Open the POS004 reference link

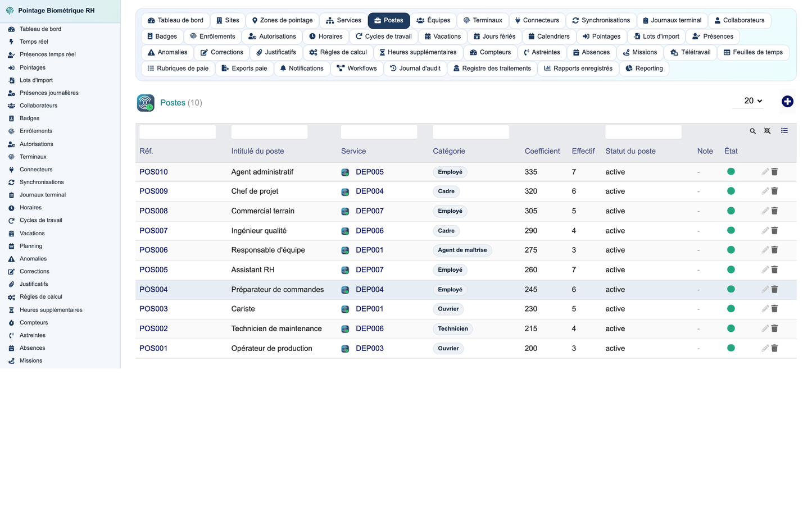153,289
